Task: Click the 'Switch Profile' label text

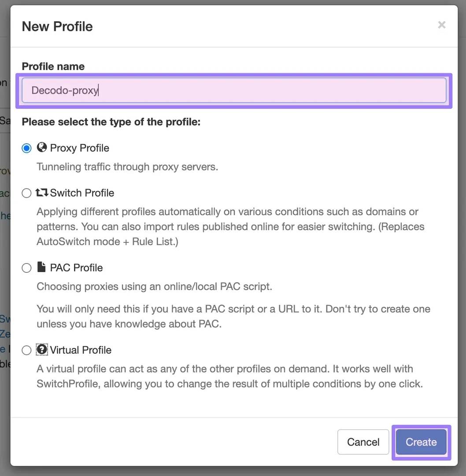Action: tap(82, 193)
